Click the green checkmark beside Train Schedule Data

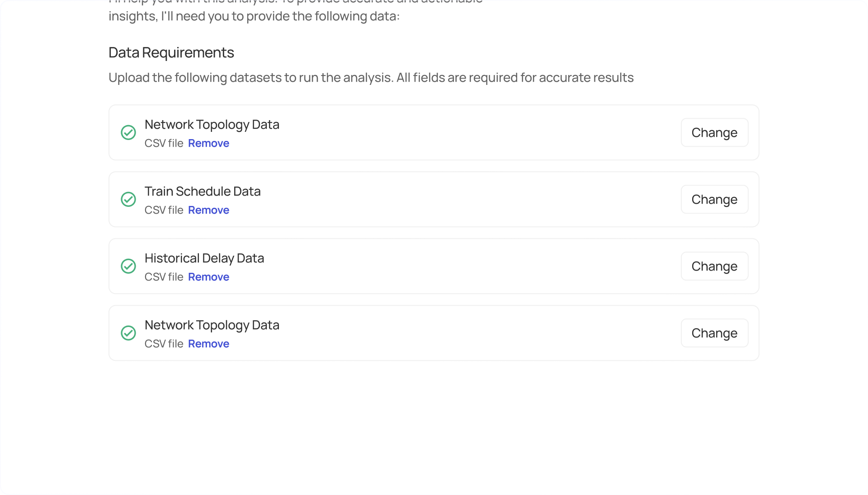128,199
